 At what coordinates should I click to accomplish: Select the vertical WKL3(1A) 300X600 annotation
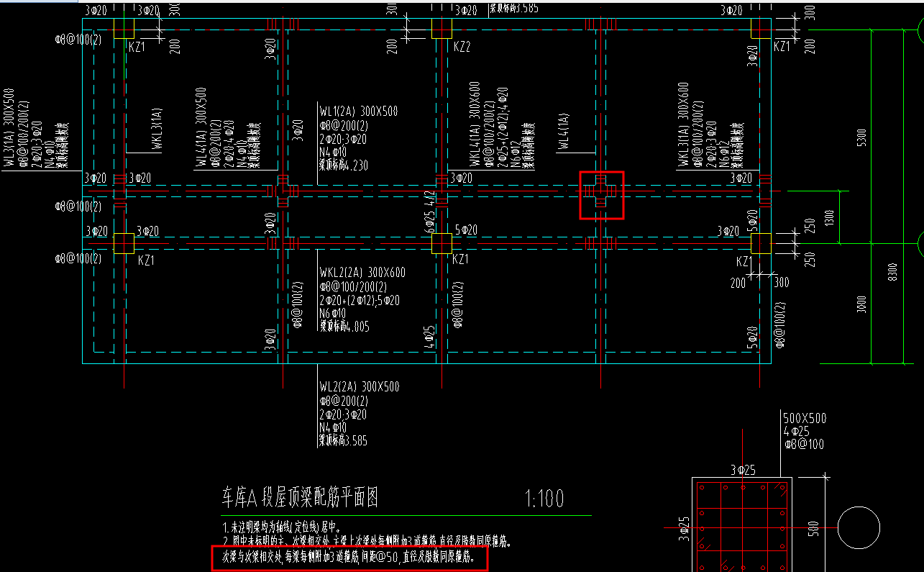pos(683,124)
